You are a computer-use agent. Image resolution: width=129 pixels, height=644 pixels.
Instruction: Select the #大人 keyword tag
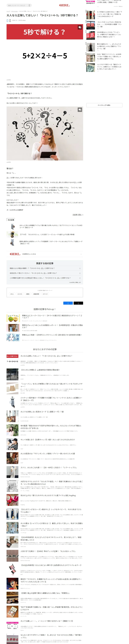(12, 294)
